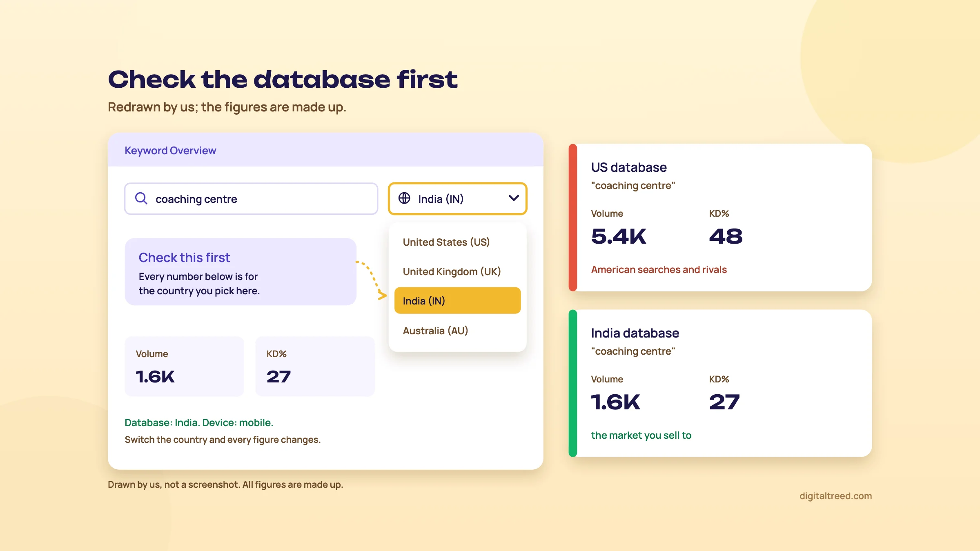Click the digitaltreed.com text
980x551 pixels.
coord(835,496)
